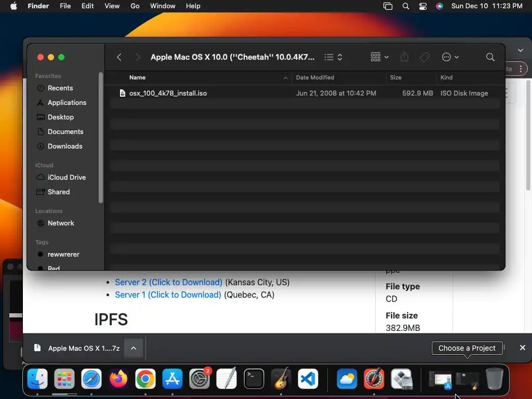This screenshot has width=532, height=399.
Task: Open Stage Manager menu bar icon
Action: (388, 6)
